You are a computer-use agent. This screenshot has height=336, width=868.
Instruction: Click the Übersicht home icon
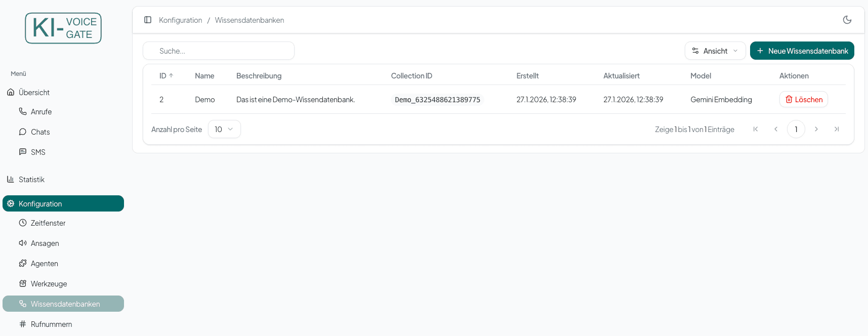pyautogui.click(x=11, y=92)
